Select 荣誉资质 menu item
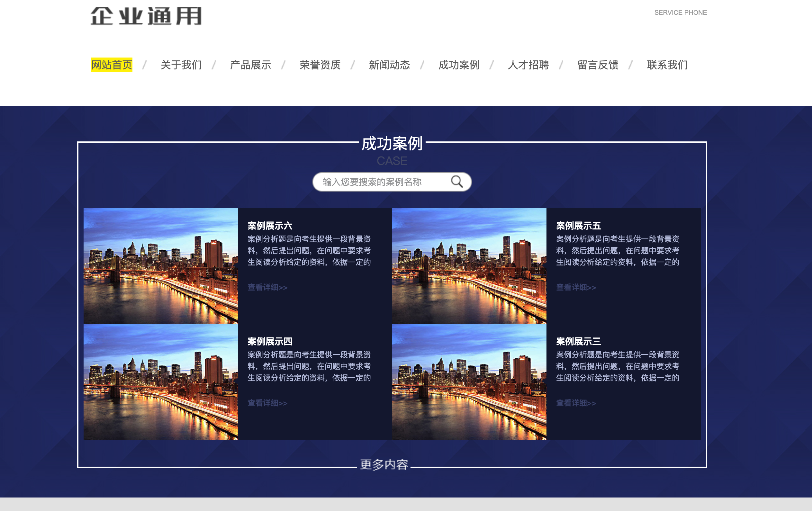The width and height of the screenshot is (812, 511). pyautogui.click(x=320, y=65)
